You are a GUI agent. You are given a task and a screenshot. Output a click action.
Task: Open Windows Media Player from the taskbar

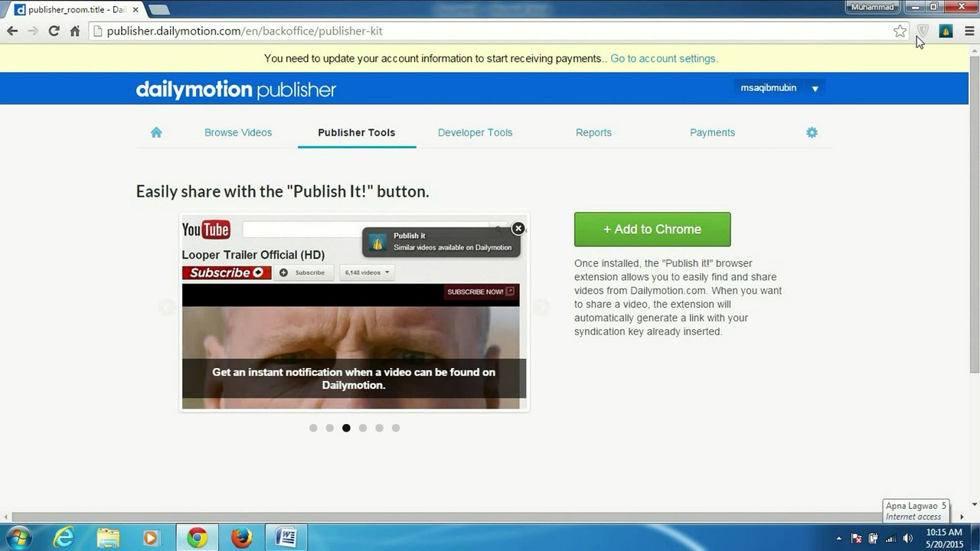click(x=151, y=538)
